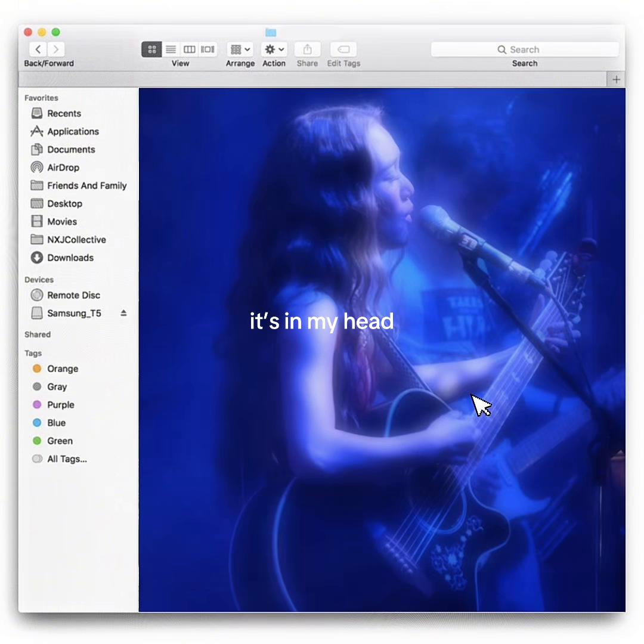This screenshot has width=644, height=644.
Task: Click the Share toolbar button
Action: 307,49
